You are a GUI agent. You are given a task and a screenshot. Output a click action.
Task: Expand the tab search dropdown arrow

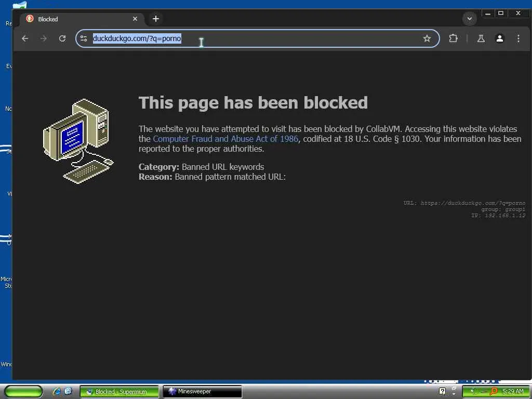pos(470,19)
